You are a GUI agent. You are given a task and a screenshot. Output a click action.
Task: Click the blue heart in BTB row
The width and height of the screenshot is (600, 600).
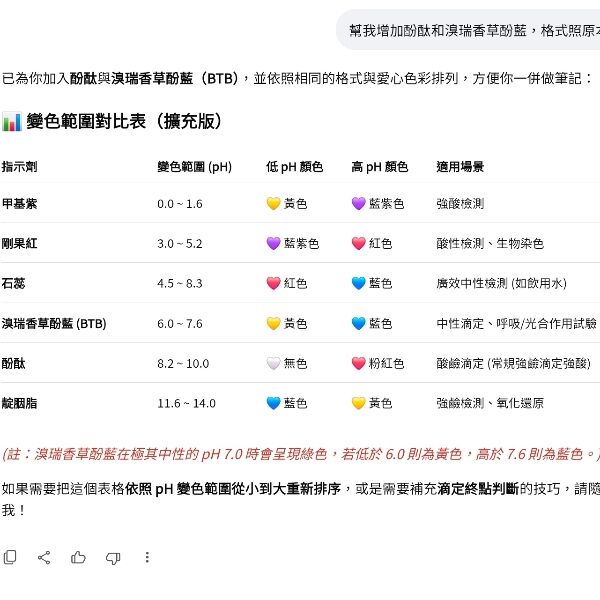(359, 323)
